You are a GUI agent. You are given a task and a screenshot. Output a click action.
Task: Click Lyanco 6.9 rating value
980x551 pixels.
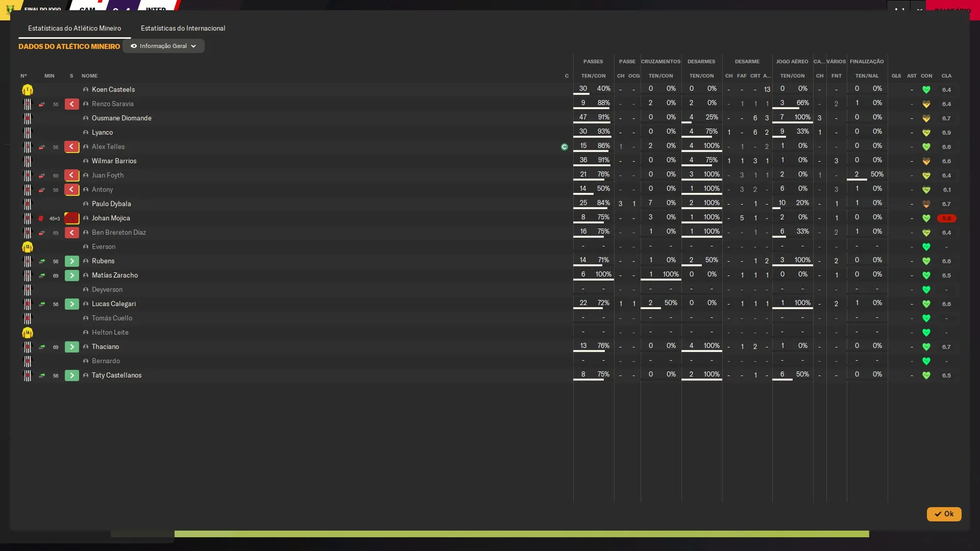coord(946,133)
